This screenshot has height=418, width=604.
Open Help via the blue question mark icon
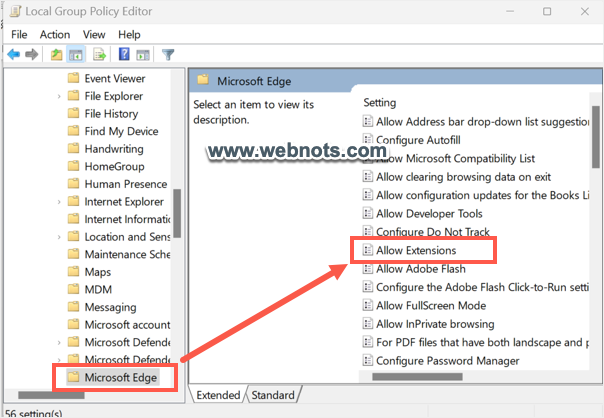tap(124, 54)
